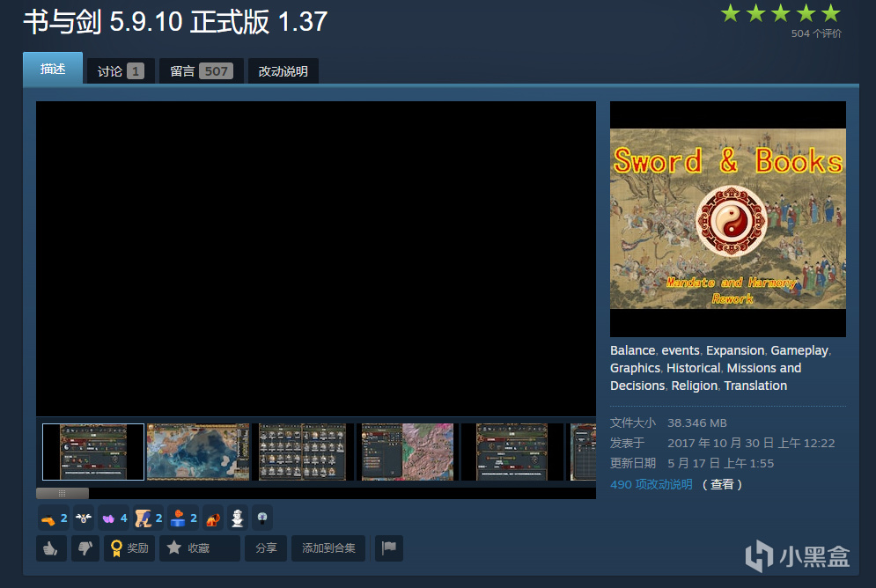Switch to the 描述 description tab
The width and height of the screenshot is (876, 588).
click(53, 69)
